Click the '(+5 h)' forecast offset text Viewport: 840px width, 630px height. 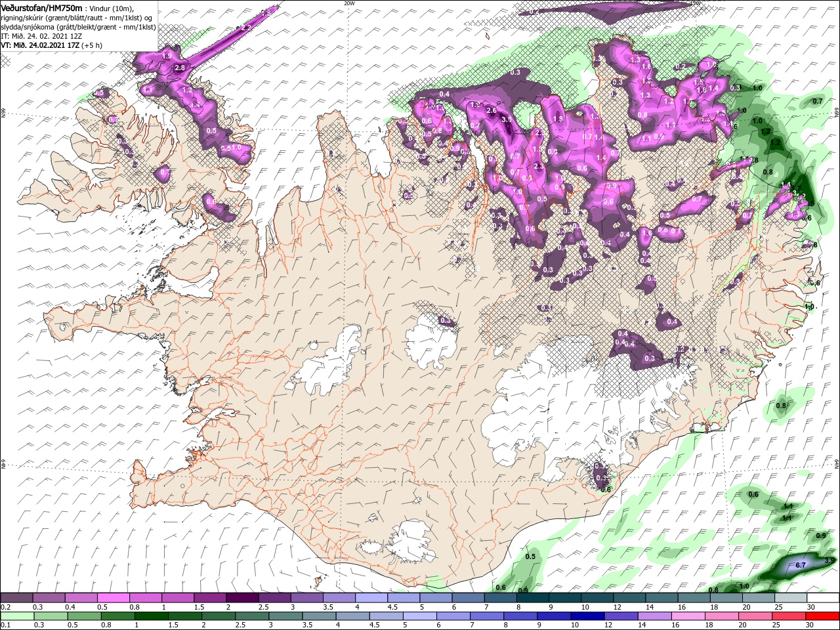(92, 45)
